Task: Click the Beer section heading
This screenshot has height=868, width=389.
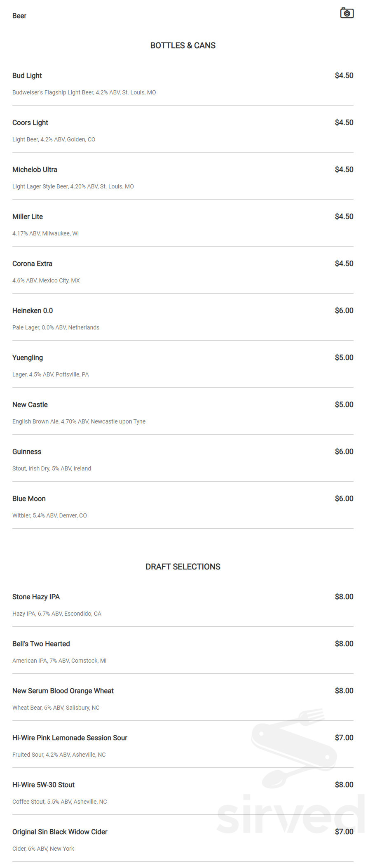Action: [x=19, y=16]
